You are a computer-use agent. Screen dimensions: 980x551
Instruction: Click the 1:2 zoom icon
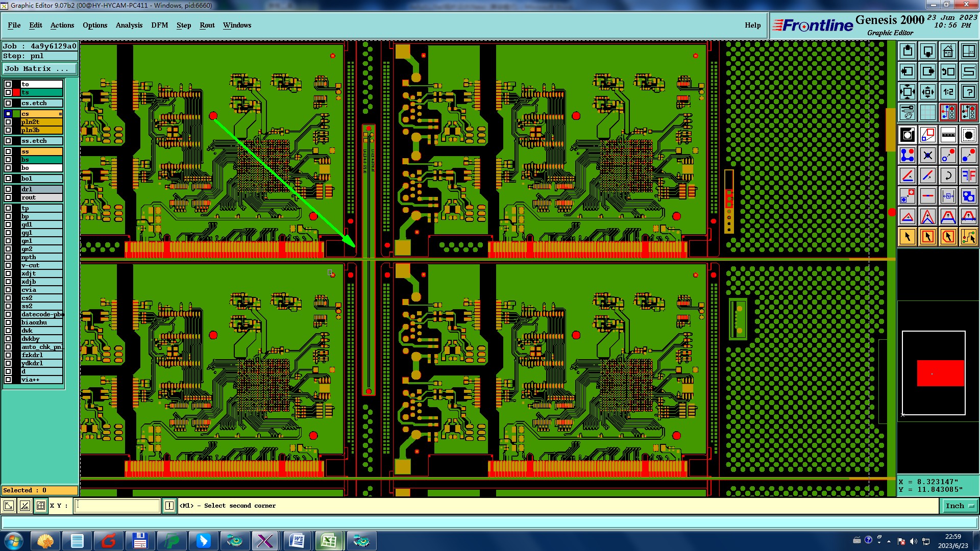pyautogui.click(x=948, y=92)
